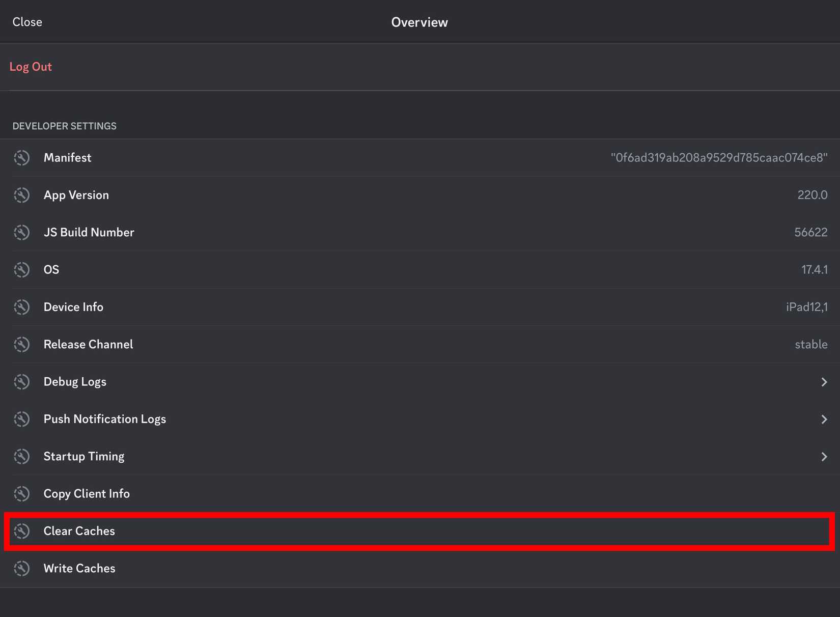Select the Clear Caches action
The height and width of the screenshot is (617, 840).
(x=79, y=531)
